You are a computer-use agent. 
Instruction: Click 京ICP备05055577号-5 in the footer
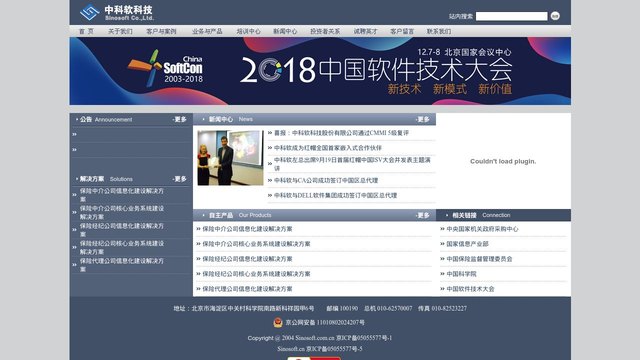(x=334, y=349)
